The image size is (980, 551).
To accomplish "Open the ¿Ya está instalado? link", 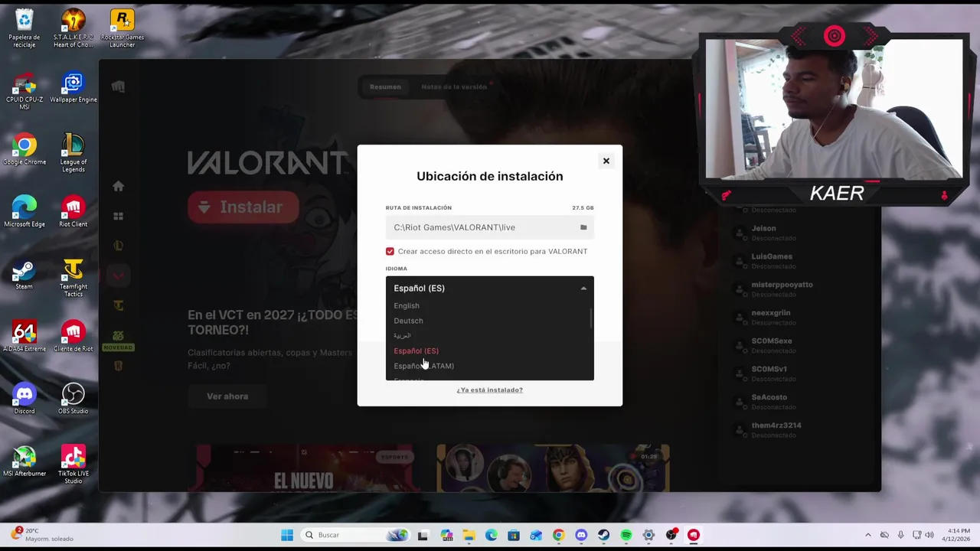I will tap(490, 390).
